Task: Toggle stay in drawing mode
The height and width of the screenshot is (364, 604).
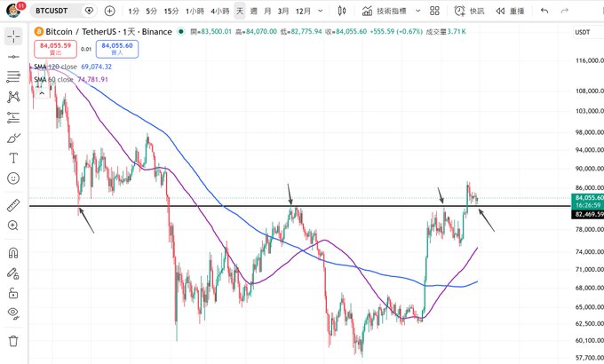Action: pyautogui.click(x=13, y=273)
